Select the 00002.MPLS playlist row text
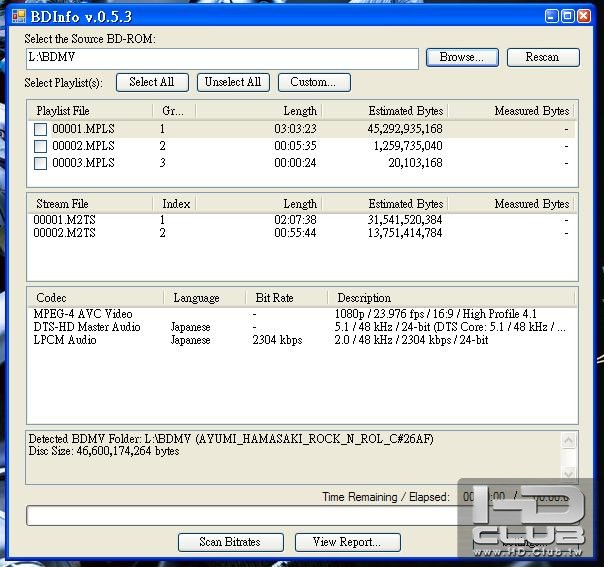This screenshot has width=604, height=567. coord(83,146)
